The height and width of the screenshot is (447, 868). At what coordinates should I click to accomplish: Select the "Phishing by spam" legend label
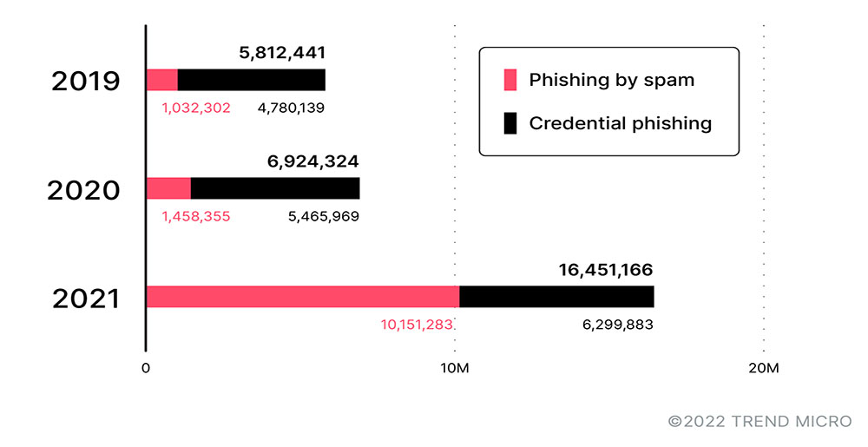[611, 81]
